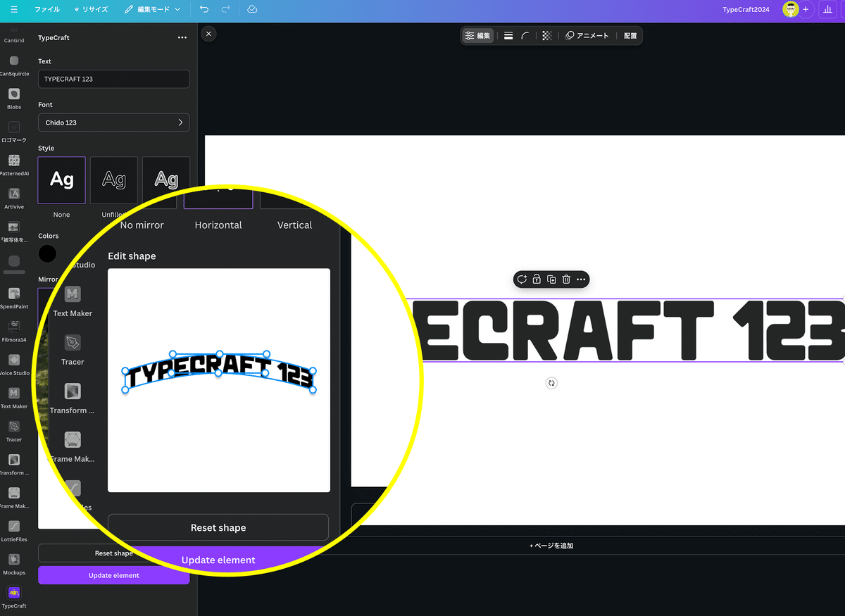Image resolution: width=845 pixels, height=616 pixels.
Task: Open the ファイル menu
Action: [x=46, y=9]
